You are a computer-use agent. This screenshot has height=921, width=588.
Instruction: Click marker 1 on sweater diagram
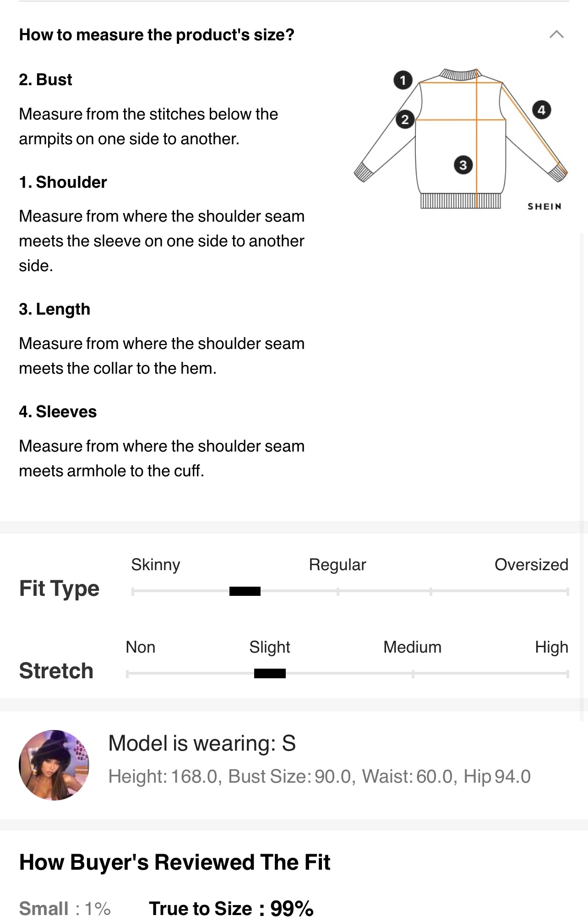[x=403, y=80]
